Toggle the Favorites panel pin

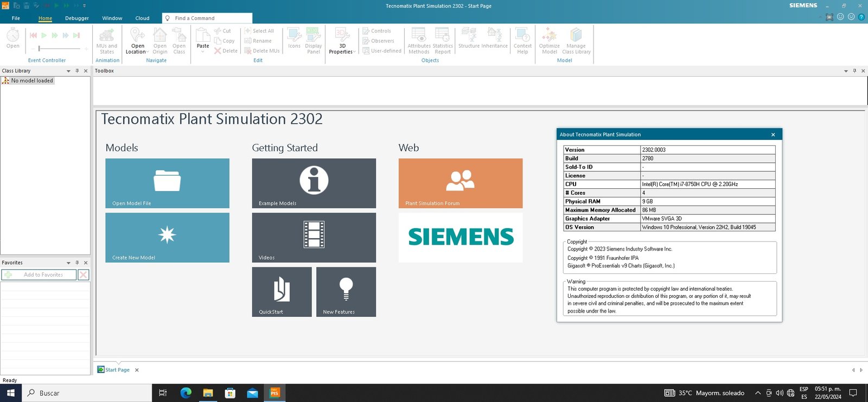coord(77,263)
